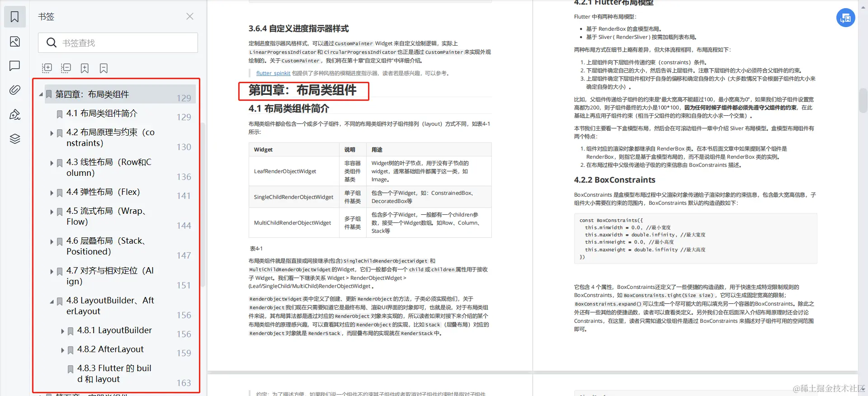The height and width of the screenshot is (396, 868).
Task: Expand the 4.4 弹性布局 (Flex) bookmark
Action: point(52,193)
